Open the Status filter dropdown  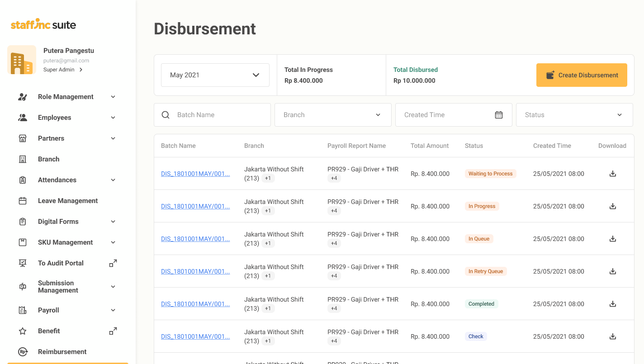point(574,115)
